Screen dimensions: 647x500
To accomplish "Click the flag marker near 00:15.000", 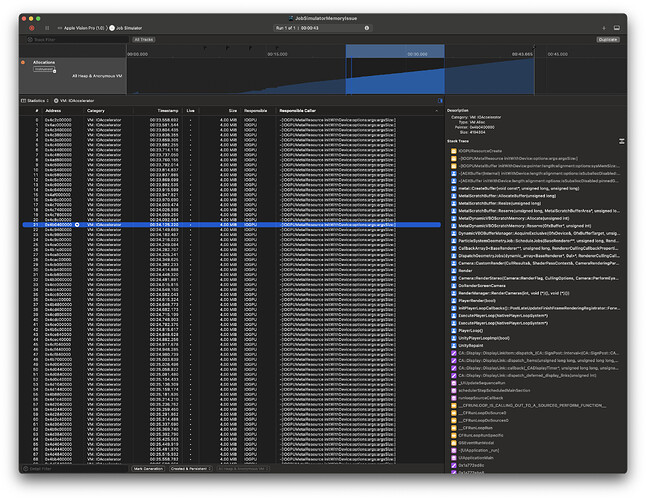I will (277, 48).
